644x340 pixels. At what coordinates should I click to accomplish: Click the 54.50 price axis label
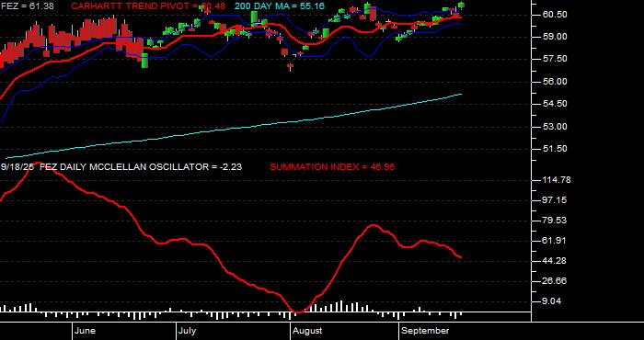[x=556, y=104]
